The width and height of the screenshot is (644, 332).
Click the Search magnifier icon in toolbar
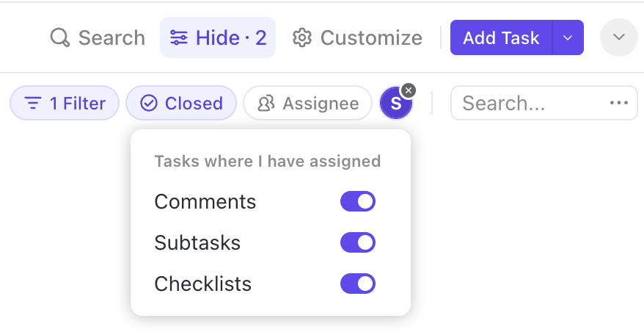59,37
